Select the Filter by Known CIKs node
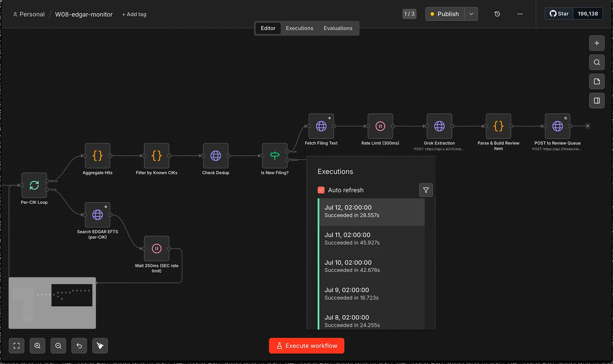The width and height of the screenshot is (613, 364). 157,155
